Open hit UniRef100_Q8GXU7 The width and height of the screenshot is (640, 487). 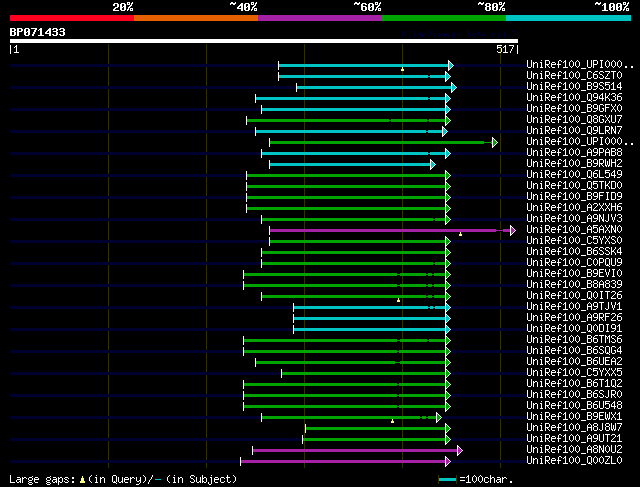(574, 120)
